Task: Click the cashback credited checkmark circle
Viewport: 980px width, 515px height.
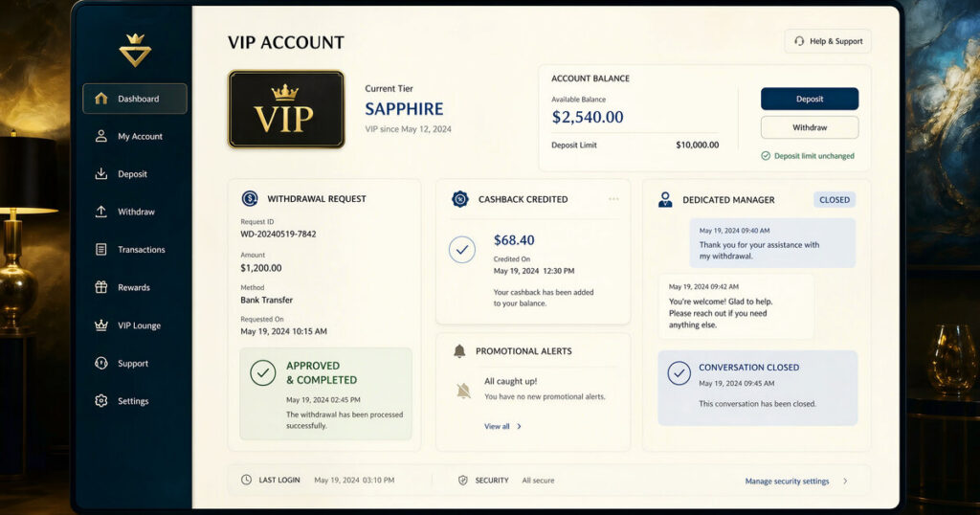Action: click(462, 250)
